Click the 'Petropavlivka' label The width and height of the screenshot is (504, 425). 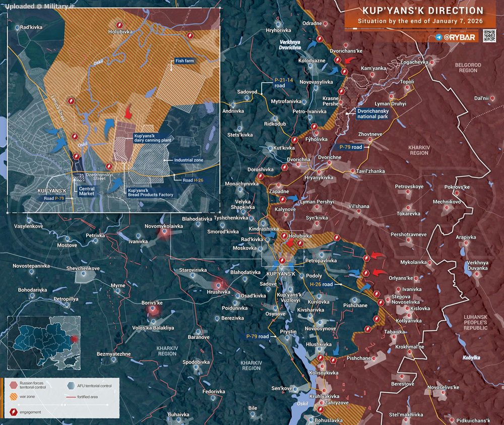(x=321, y=261)
